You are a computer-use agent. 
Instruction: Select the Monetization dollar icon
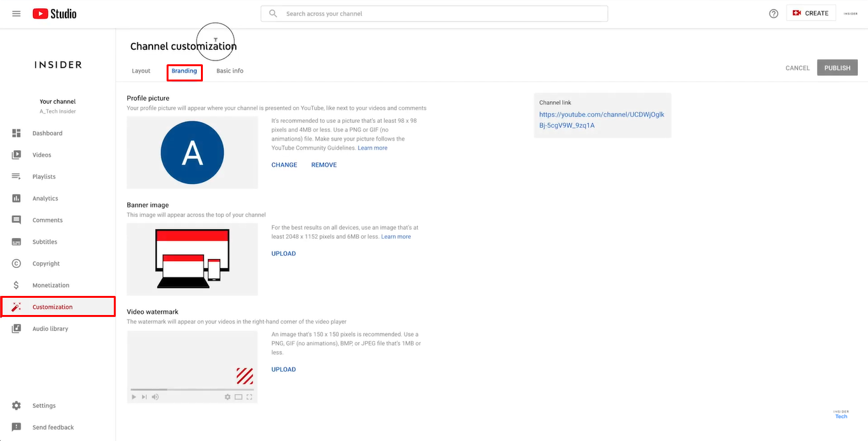click(16, 284)
